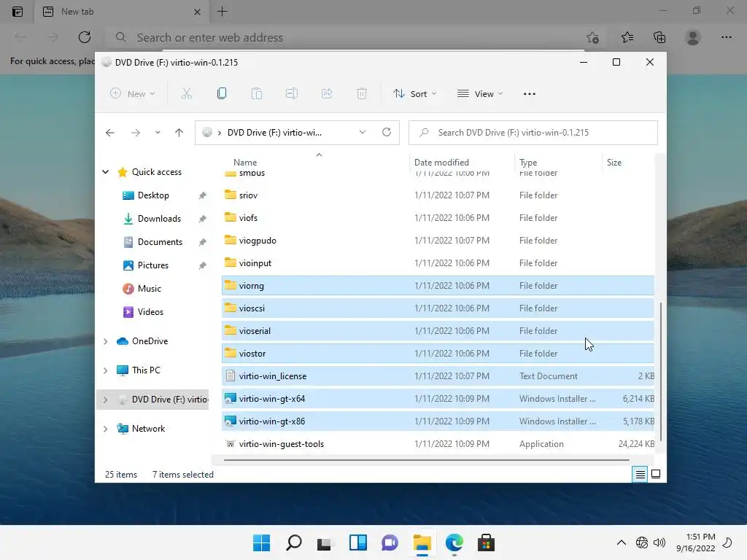Reload the Edge browser page
Viewport: 747px width, 560px height.
(x=85, y=37)
